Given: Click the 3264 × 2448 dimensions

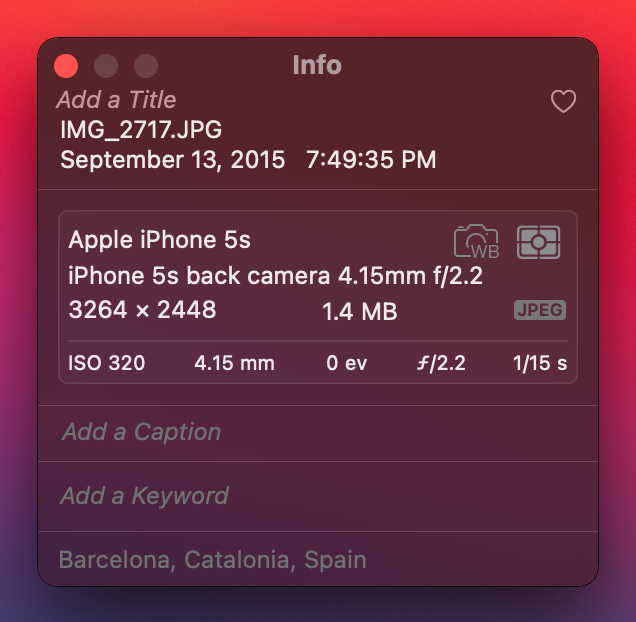Looking at the screenshot, I should 142,310.
